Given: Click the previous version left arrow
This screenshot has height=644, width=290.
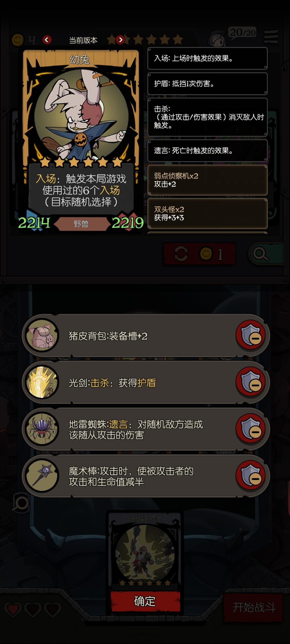Looking at the screenshot, I should tap(47, 40).
